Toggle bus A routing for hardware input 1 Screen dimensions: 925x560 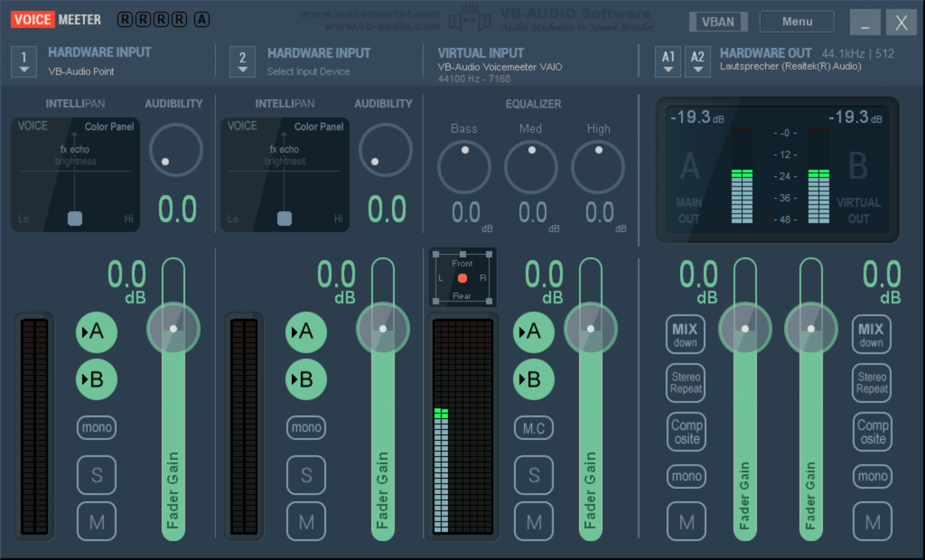pyautogui.click(x=96, y=332)
